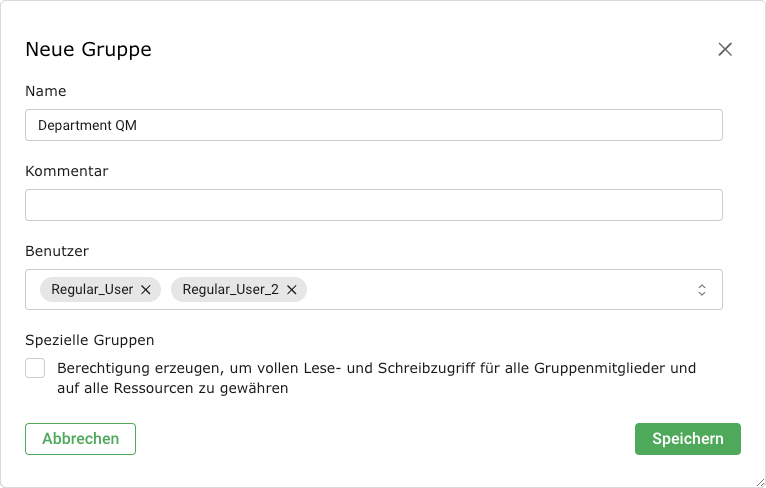Save the group with Speichern
The height and width of the screenshot is (488, 766).
[687, 439]
